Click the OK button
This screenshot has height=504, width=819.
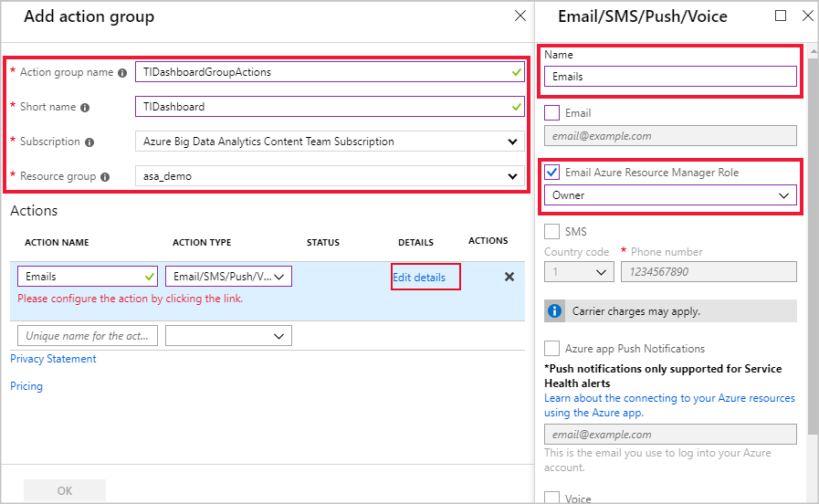65,491
